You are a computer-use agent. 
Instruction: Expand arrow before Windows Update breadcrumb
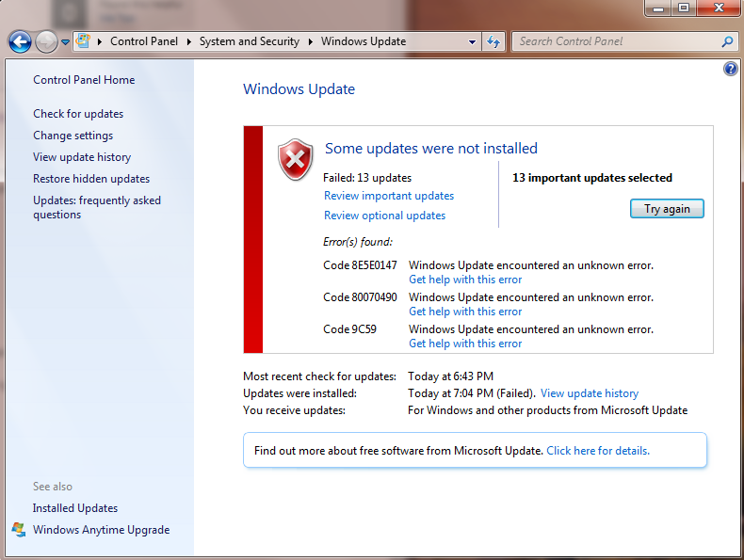coord(311,41)
